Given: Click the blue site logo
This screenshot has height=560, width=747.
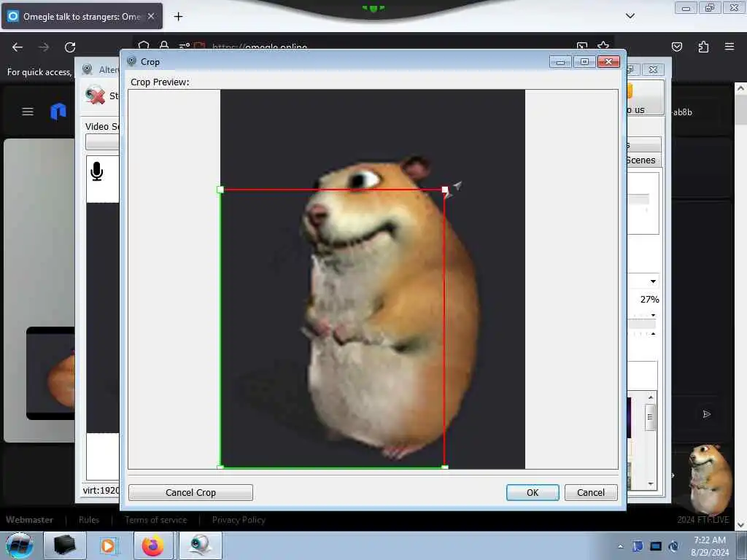Looking at the screenshot, I should click(58, 112).
